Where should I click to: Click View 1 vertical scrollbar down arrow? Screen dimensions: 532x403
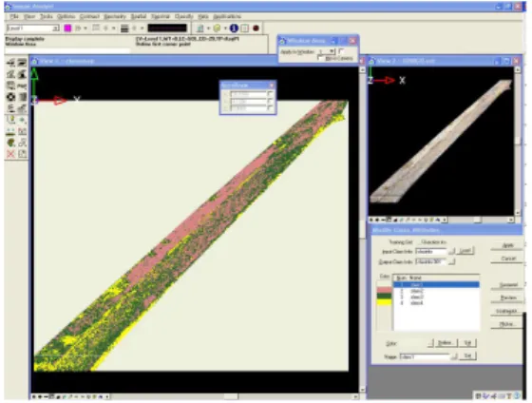pyautogui.click(x=362, y=389)
